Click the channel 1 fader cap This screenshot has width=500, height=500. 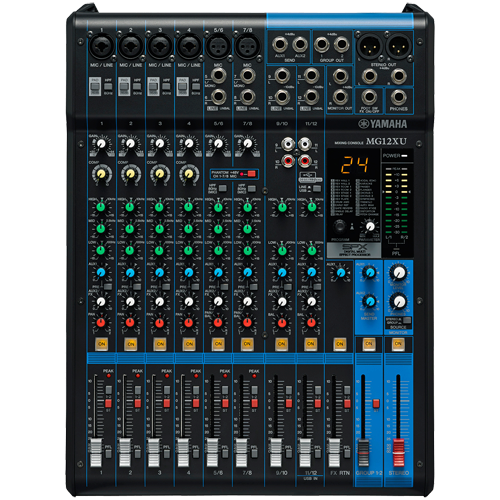96,453
